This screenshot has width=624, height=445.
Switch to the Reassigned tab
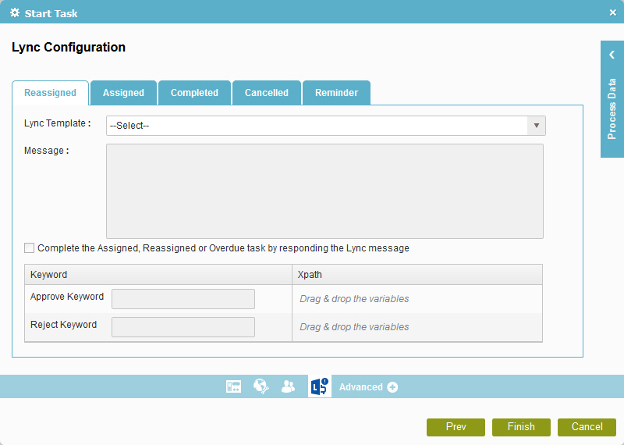50,93
